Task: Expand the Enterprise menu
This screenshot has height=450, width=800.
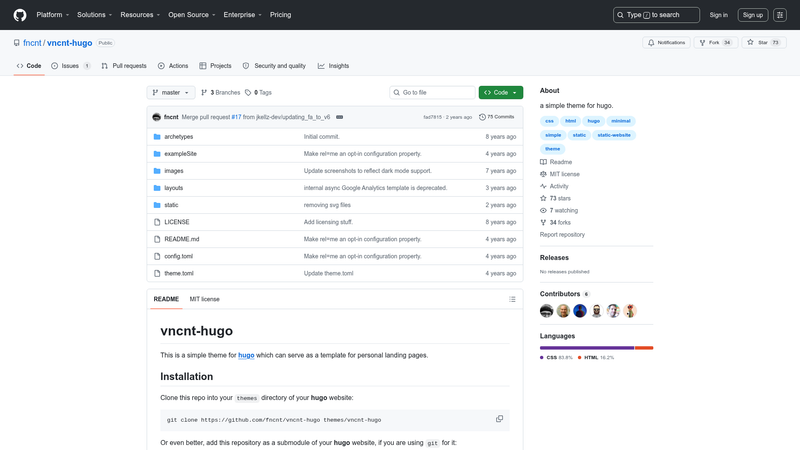Action: click(x=242, y=15)
